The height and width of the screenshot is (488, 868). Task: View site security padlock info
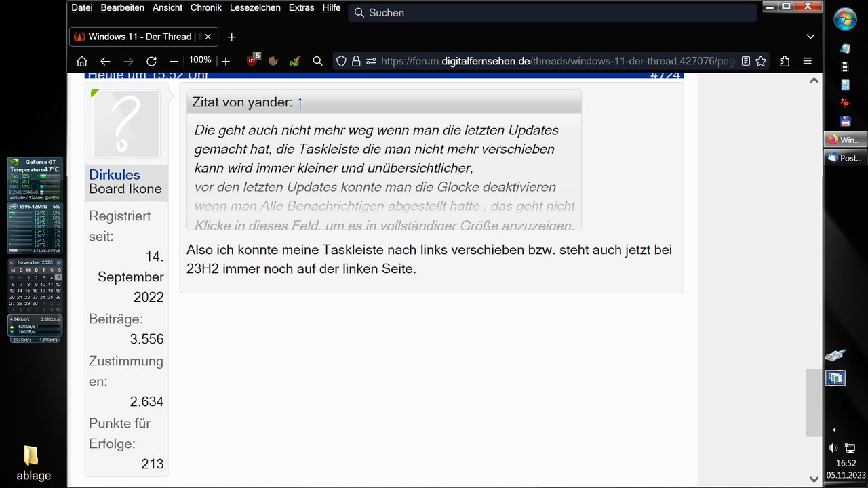tap(356, 61)
